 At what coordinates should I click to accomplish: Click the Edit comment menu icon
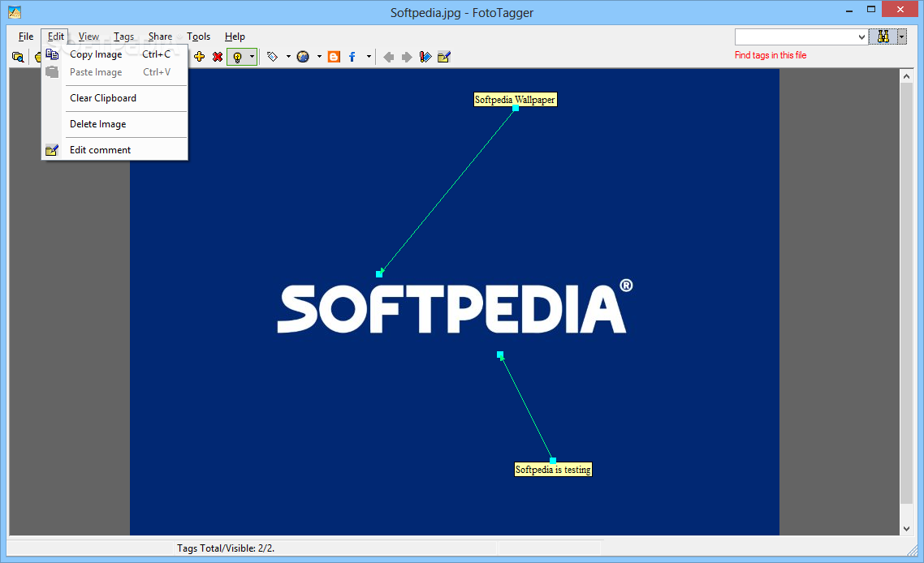pos(52,150)
